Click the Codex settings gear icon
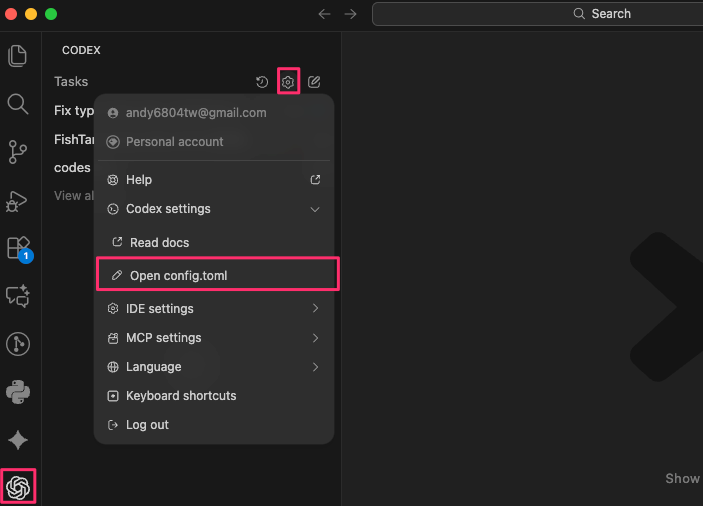Viewport: 703px width, 506px height. (288, 82)
